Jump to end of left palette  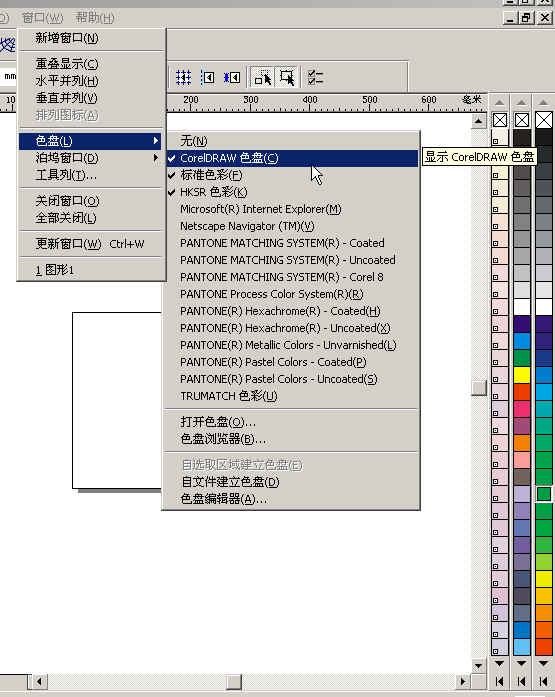point(499,681)
